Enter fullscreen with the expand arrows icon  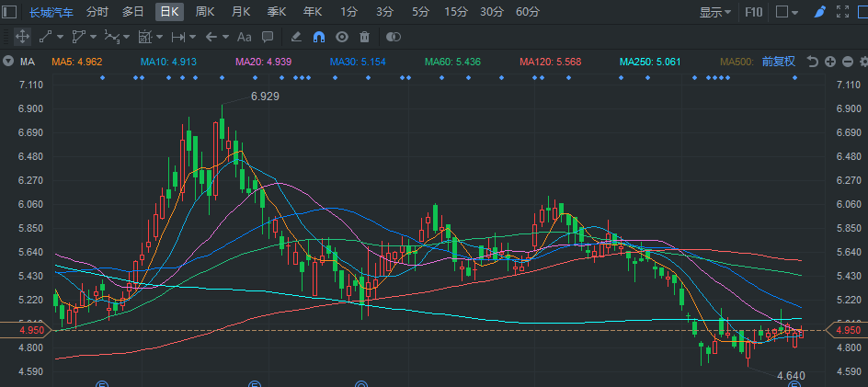pos(842,12)
